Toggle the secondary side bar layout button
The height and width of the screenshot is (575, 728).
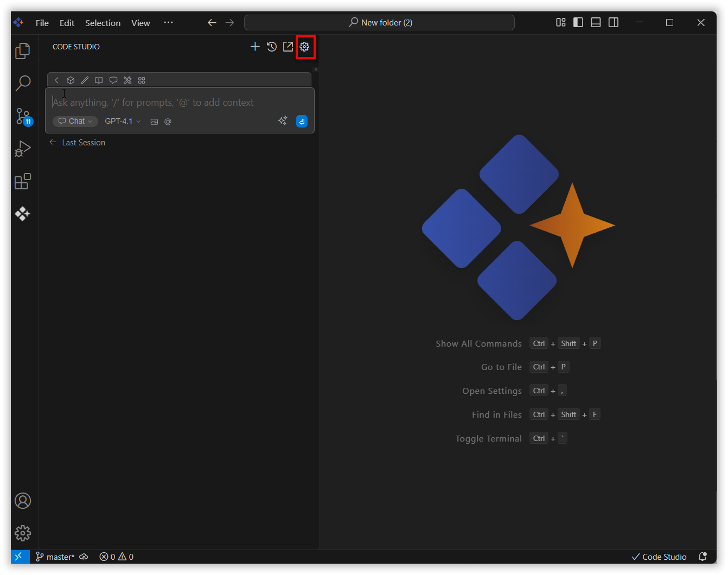tap(614, 22)
